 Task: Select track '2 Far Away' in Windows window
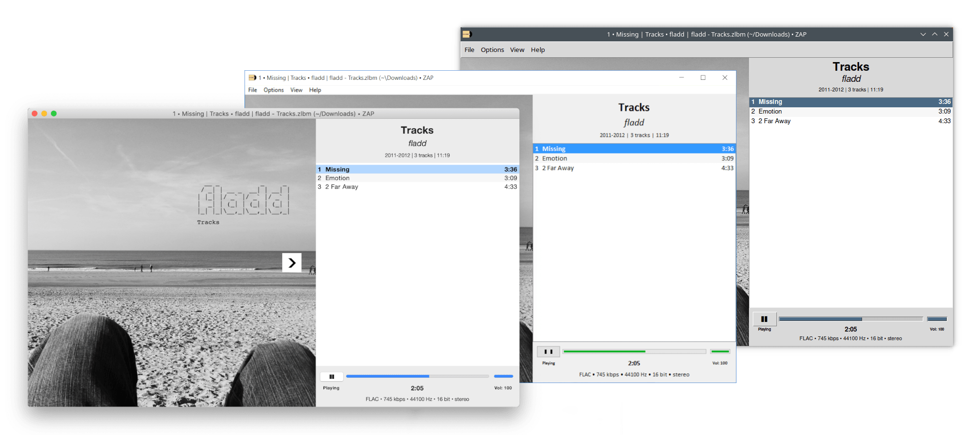pos(634,168)
